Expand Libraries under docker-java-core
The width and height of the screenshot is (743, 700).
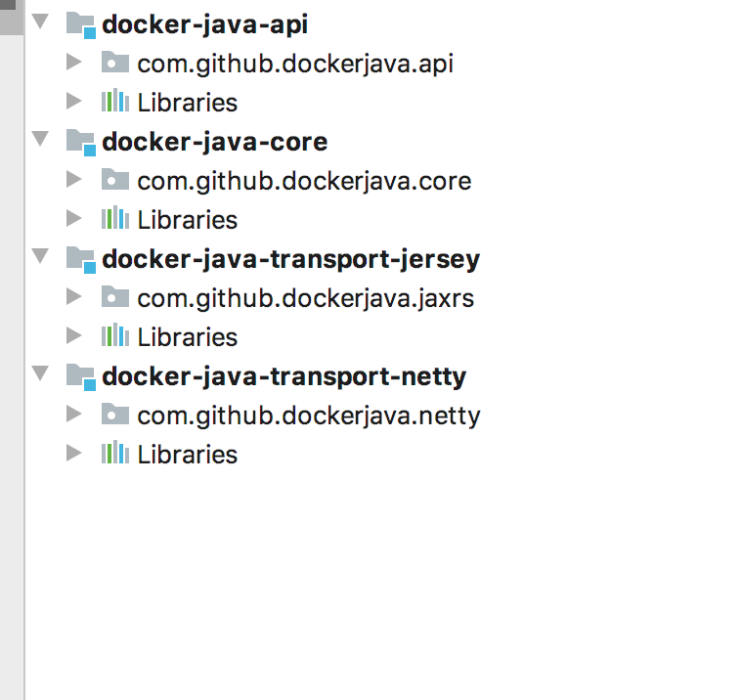(x=73, y=218)
